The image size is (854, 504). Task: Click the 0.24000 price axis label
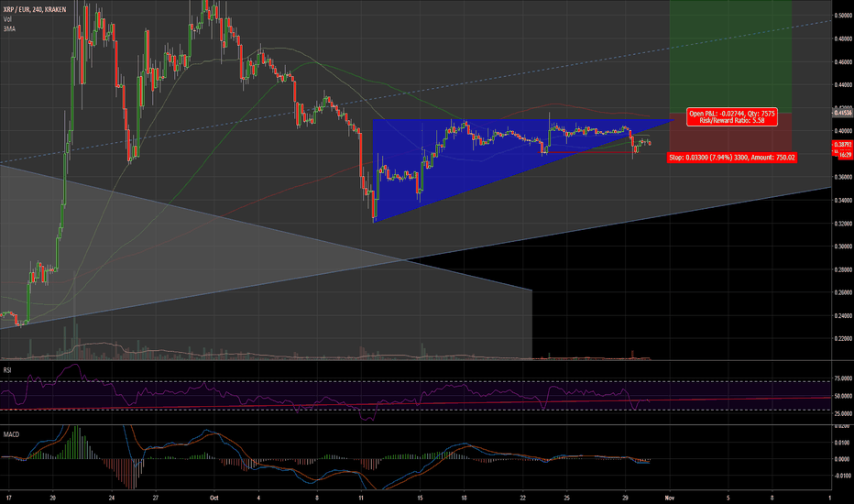coord(843,315)
